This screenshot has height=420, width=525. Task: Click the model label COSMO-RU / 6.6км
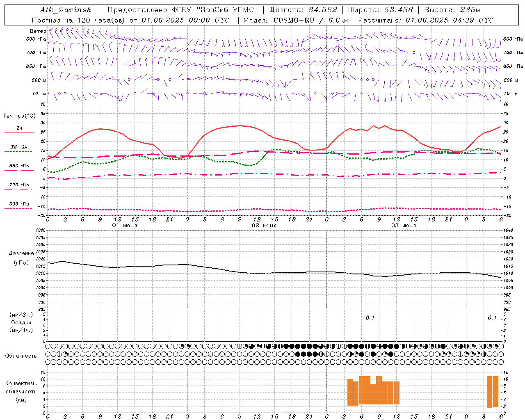tap(311, 20)
